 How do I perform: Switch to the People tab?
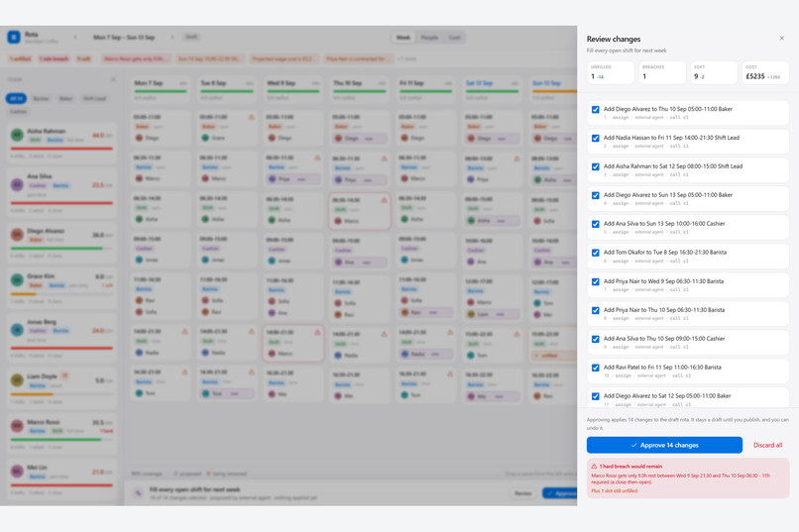pos(429,38)
